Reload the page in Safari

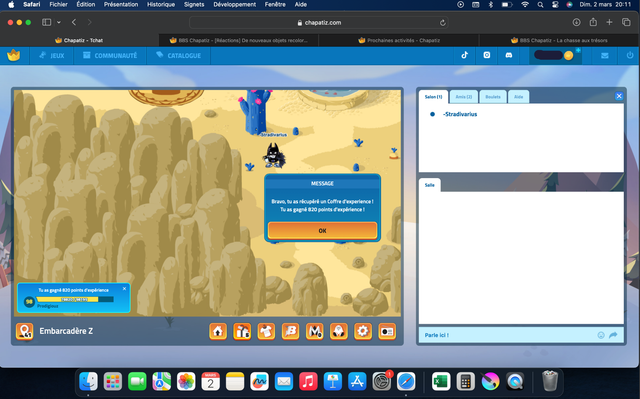(442, 22)
